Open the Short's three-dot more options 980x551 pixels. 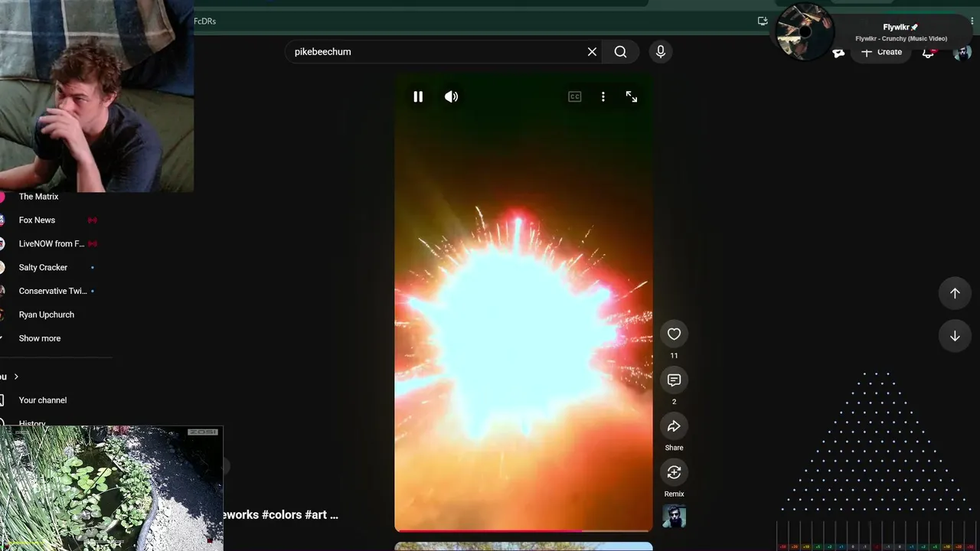pyautogui.click(x=603, y=96)
